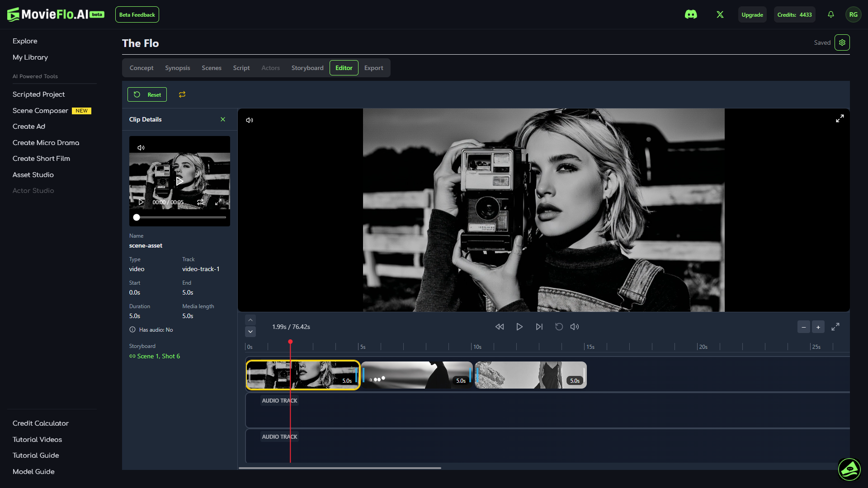Mute the main preview speaker icon
The width and height of the screenshot is (868, 488).
pyautogui.click(x=250, y=120)
